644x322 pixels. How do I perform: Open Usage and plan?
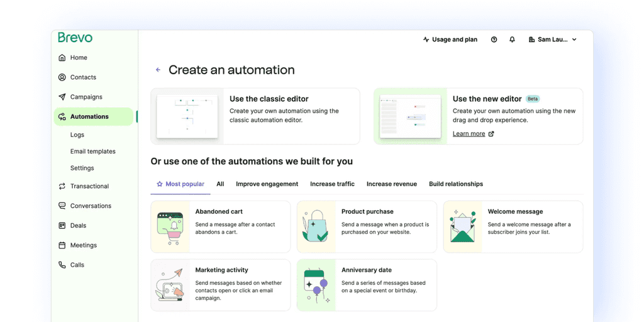450,40
